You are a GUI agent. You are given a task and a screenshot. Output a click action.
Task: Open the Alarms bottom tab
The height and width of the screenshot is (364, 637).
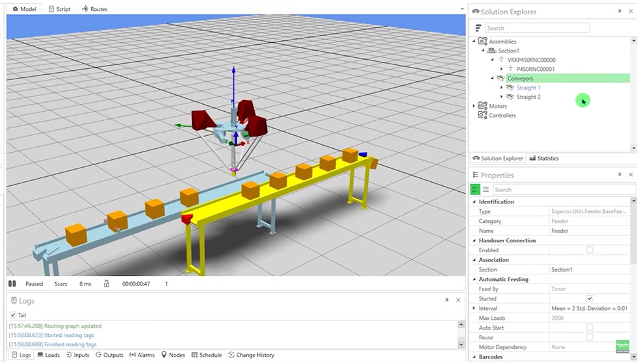coord(142,355)
